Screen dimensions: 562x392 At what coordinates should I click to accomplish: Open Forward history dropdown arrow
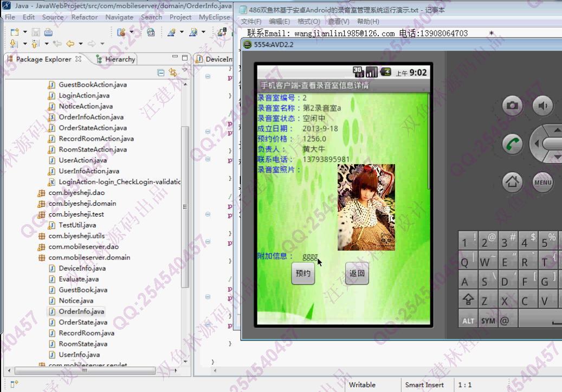(x=102, y=44)
